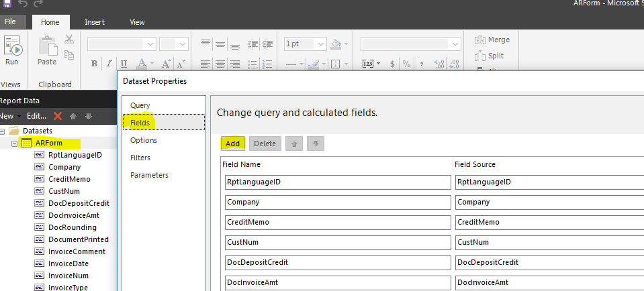Click the Add field button
This screenshot has height=291, width=644.
click(233, 143)
